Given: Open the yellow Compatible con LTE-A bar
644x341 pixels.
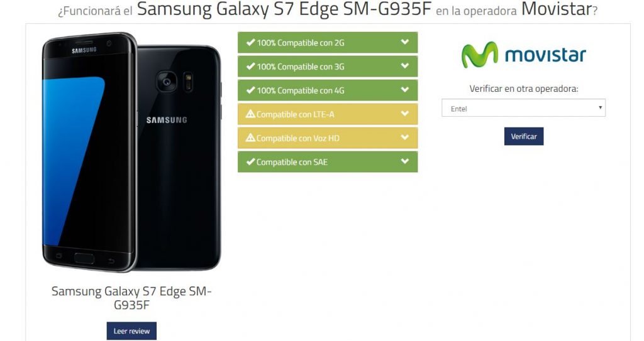Looking at the screenshot, I should click(328, 114).
